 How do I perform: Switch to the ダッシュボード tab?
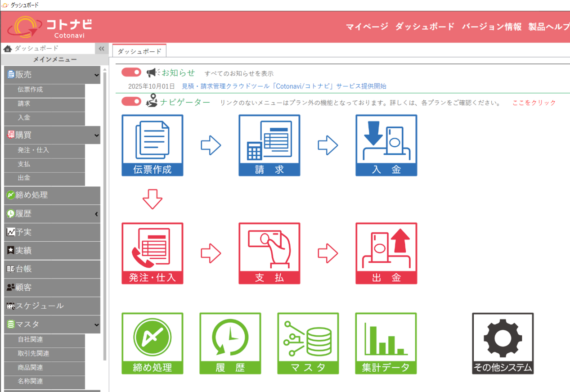139,51
